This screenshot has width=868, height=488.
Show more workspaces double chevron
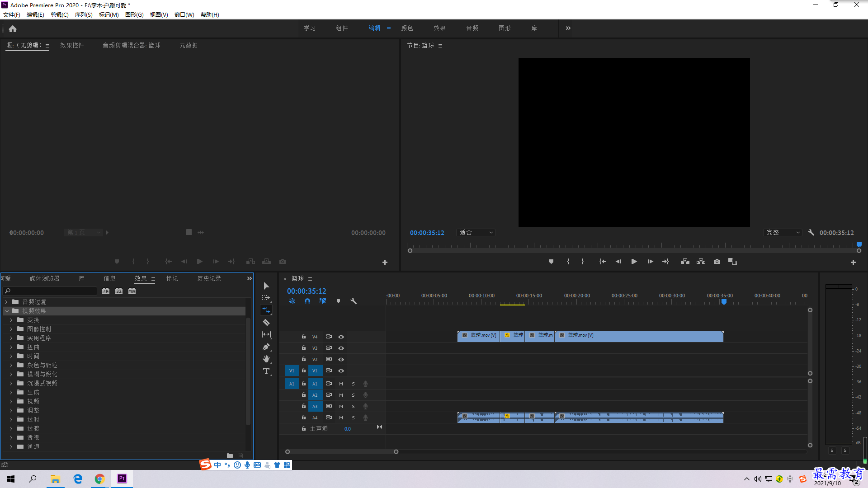click(x=568, y=28)
